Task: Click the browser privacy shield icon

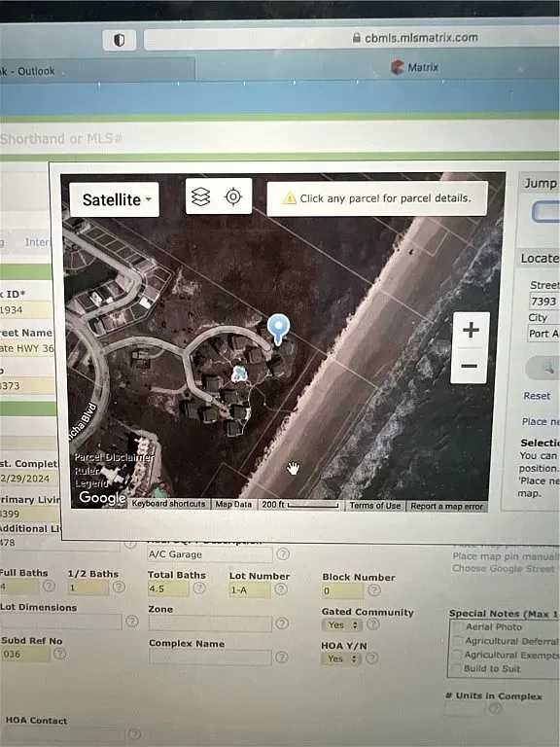Action: [x=119, y=41]
